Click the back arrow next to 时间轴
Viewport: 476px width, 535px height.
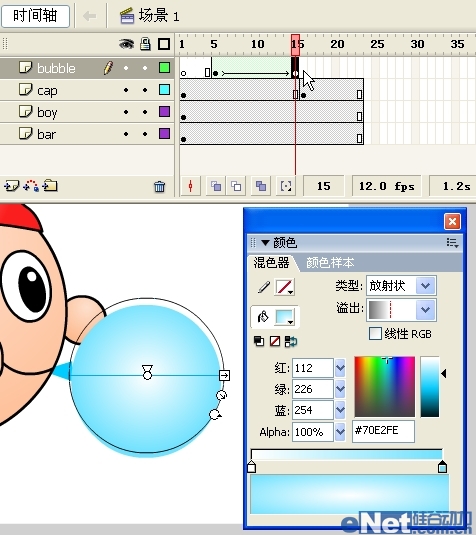[x=90, y=16]
